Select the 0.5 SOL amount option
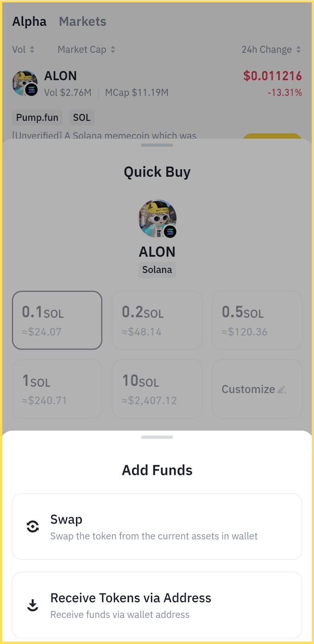Image resolution: width=314 pixels, height=644 pixels. coord(257,320)
